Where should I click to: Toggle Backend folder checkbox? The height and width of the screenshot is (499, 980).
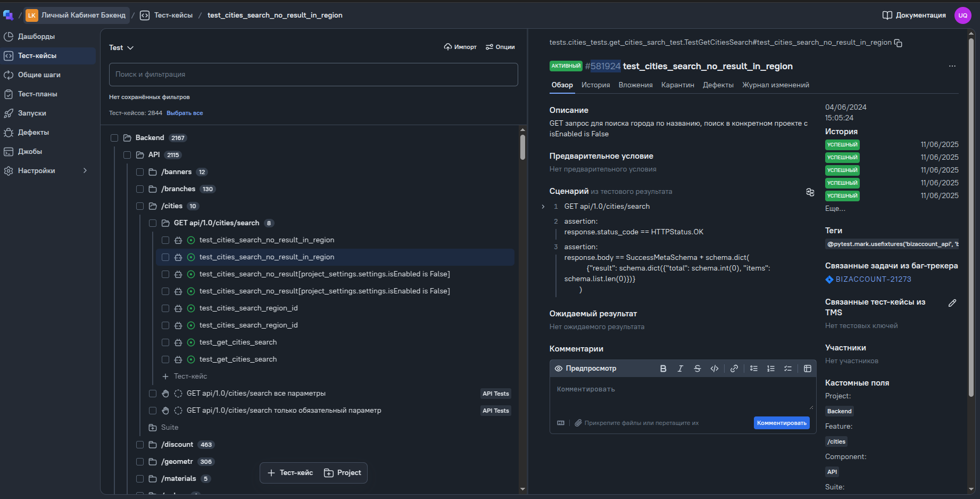click(114, 138)
